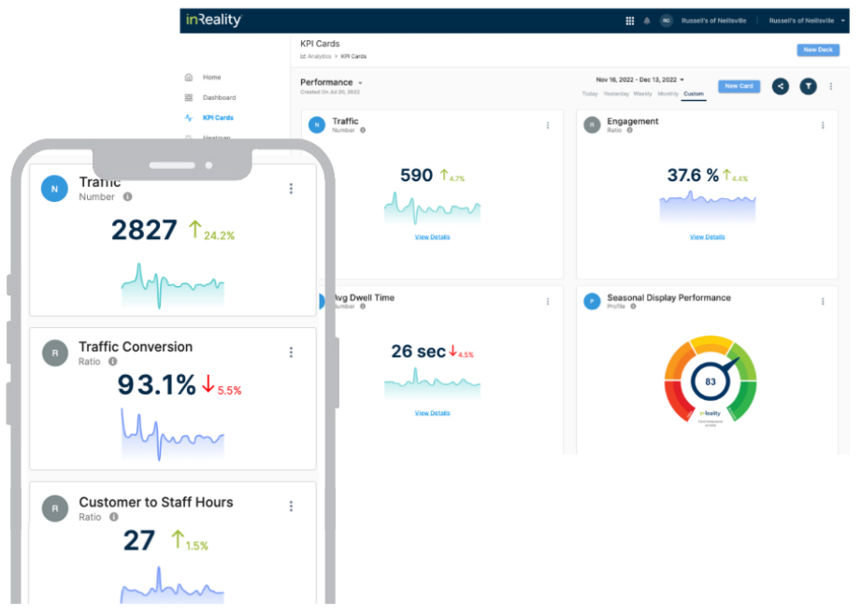Enable the Monthly date view
The image size is (861, 616).
668,94
